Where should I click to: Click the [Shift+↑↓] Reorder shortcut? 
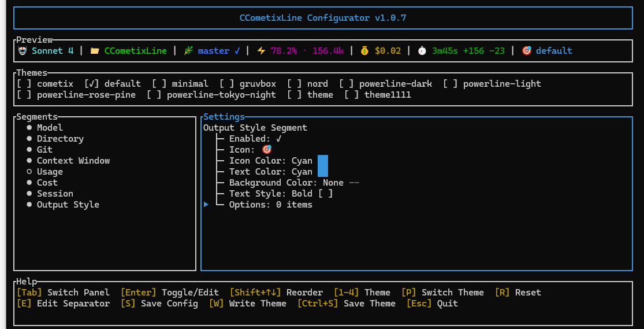pos(277,293)
